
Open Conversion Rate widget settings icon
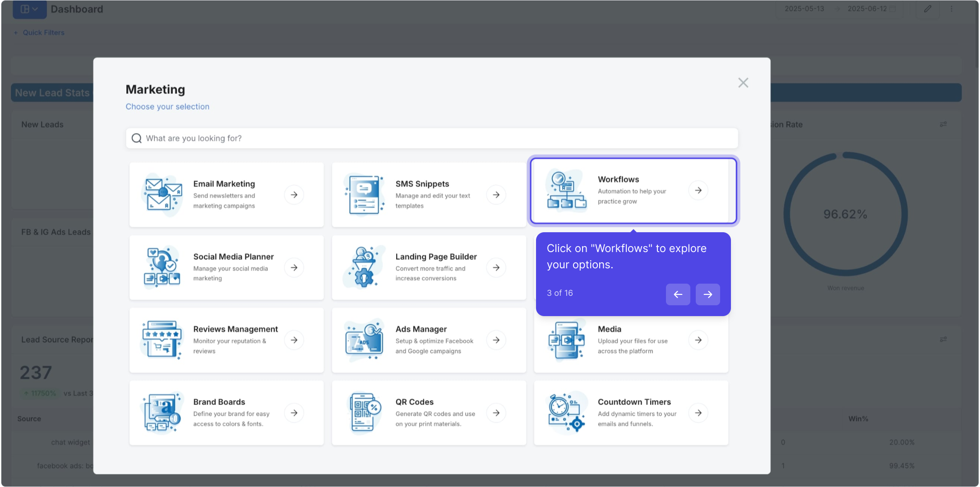(x=943, y=124)
